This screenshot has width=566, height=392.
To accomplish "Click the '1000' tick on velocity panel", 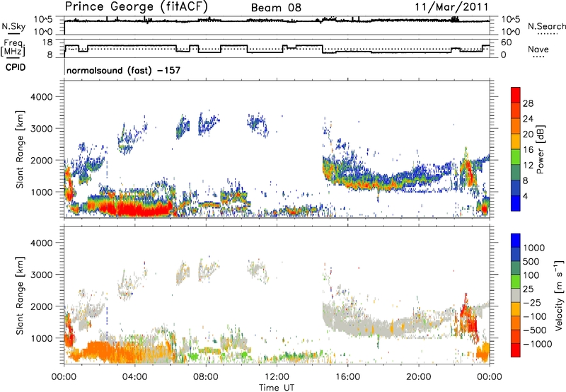I will (x=41, y=338).
